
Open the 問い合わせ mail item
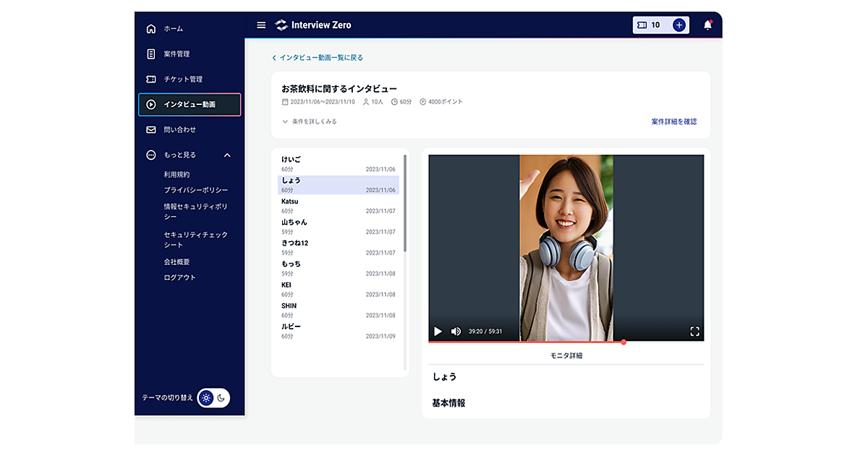coord(179,130)
